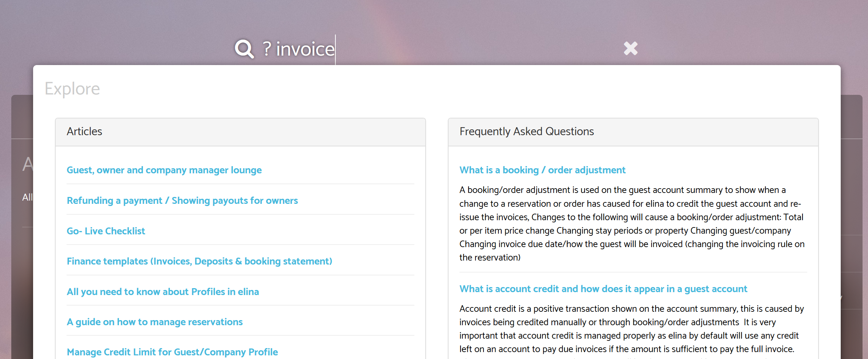Open the "Go- Live Checklist" article
This screenshot has width=868, height=359.
coord(106,231)
